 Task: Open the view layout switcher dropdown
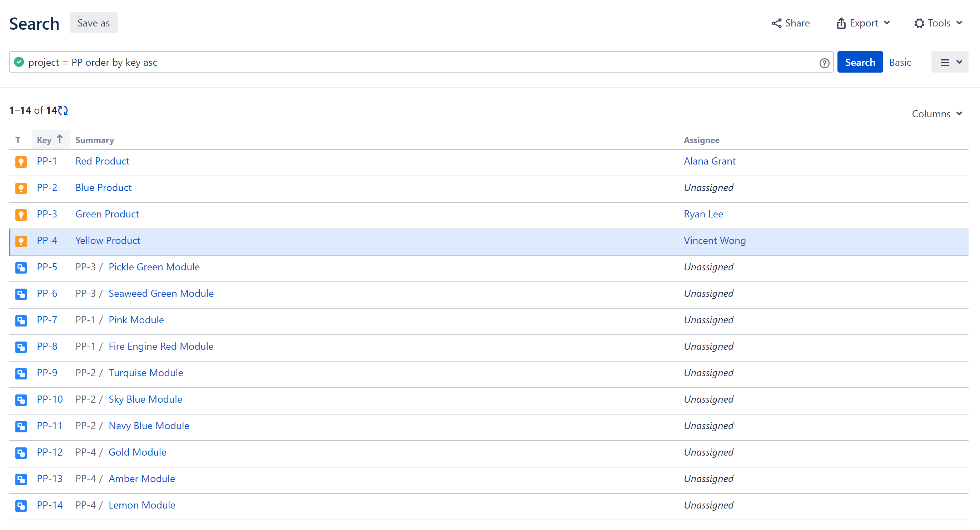coord(950,63)
